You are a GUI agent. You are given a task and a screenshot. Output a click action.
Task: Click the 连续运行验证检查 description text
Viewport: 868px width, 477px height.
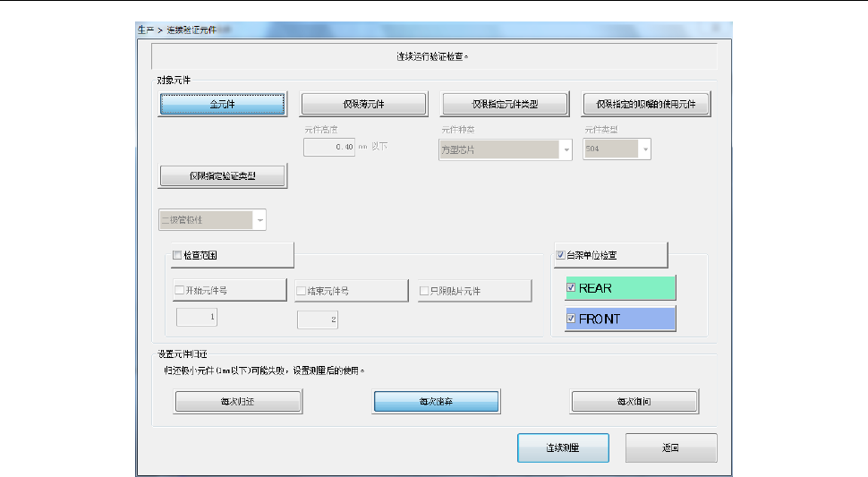point(433,56)
